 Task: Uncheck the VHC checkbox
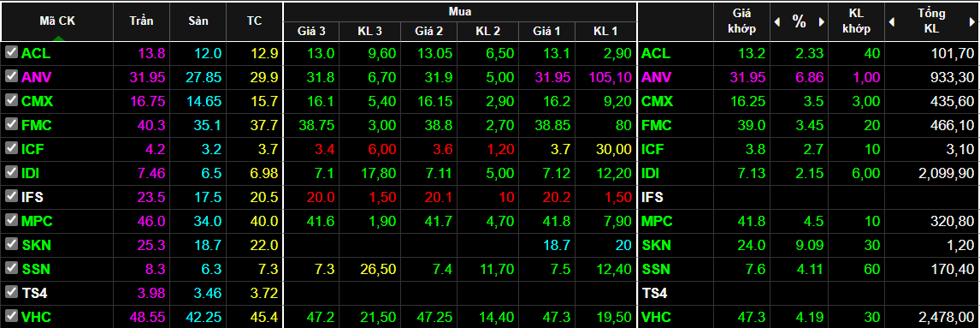10,316
